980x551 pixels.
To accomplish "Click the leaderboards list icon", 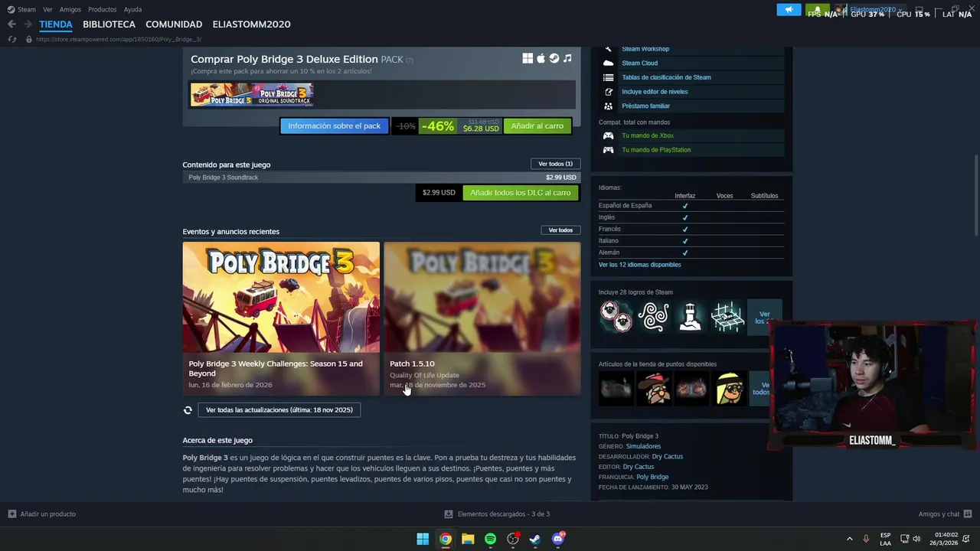I will (x=608, y=77).
